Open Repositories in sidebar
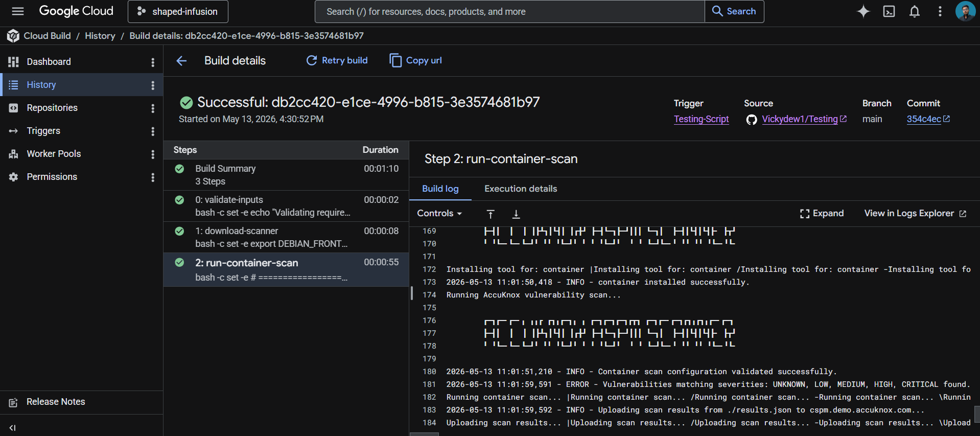Viewport: 980px width, 436px height. pos(52,108)
